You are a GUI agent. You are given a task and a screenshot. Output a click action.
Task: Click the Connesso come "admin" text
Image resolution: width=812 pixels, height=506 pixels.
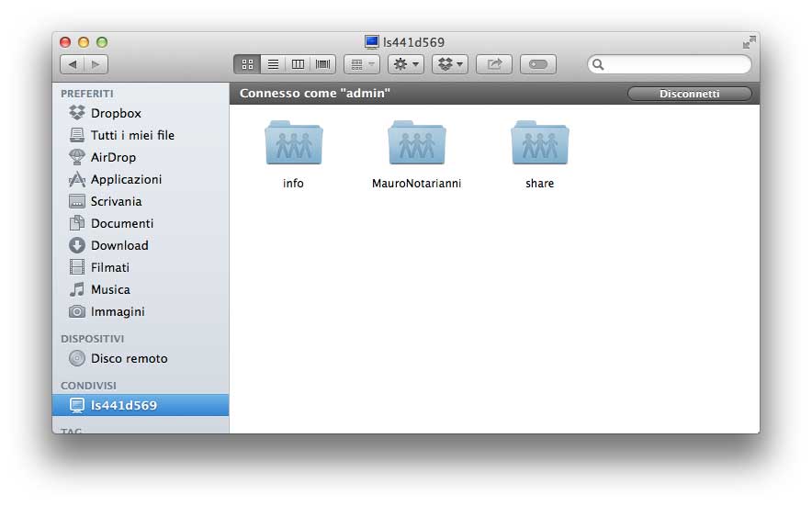(315, 94)
